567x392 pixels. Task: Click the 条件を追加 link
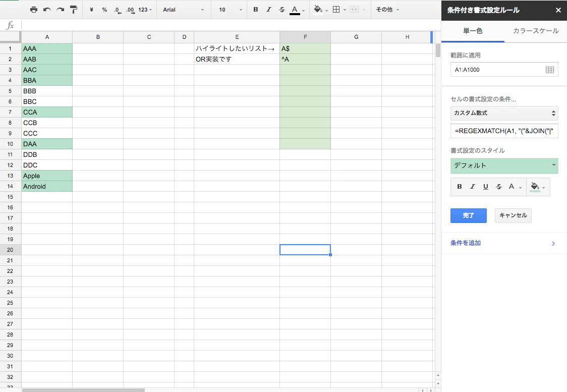click(x=466, y=243)
